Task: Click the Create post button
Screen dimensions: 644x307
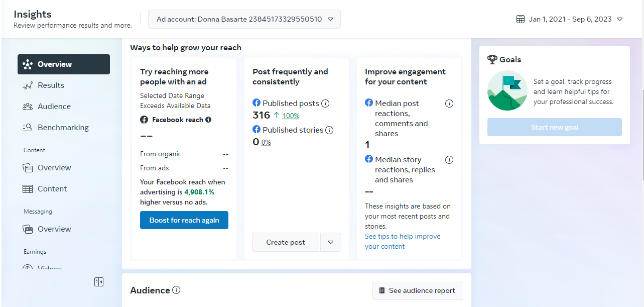Action: 286,242
